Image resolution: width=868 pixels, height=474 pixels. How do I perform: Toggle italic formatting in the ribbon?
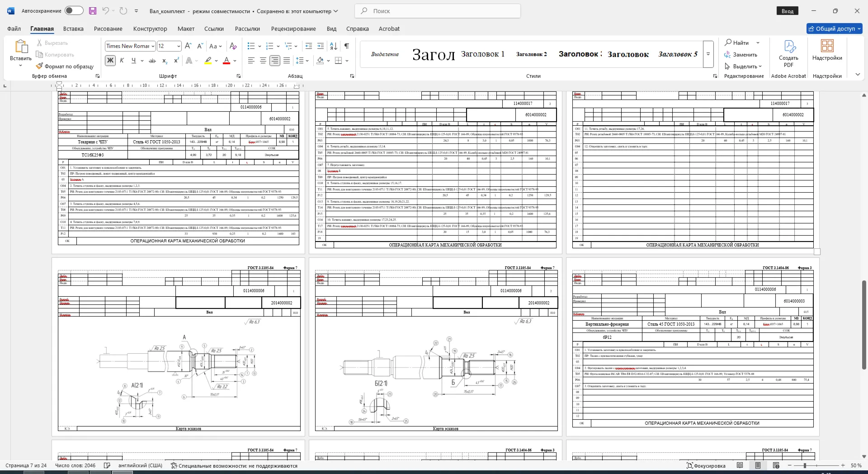click(x=122, y=60)
